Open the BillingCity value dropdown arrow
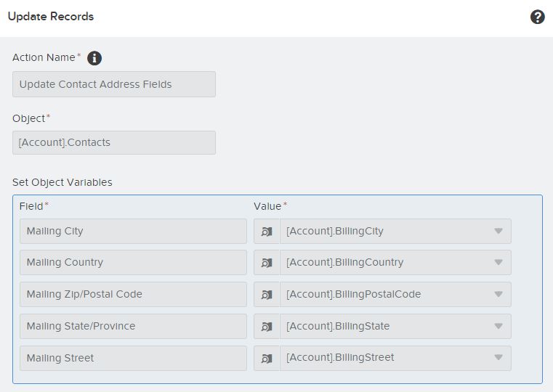The image size is (553, 392). [x=498, y=232]
